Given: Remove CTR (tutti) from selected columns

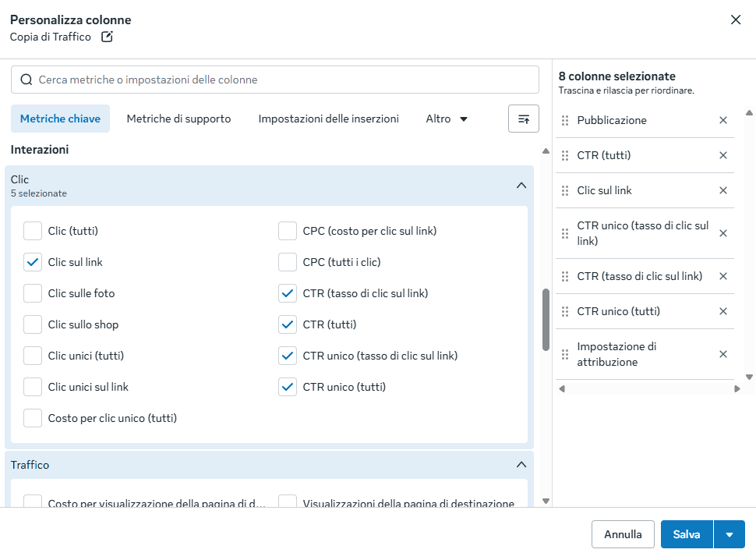Looking at the screenshot, I should pyautogui.click(x=723, y=155).
